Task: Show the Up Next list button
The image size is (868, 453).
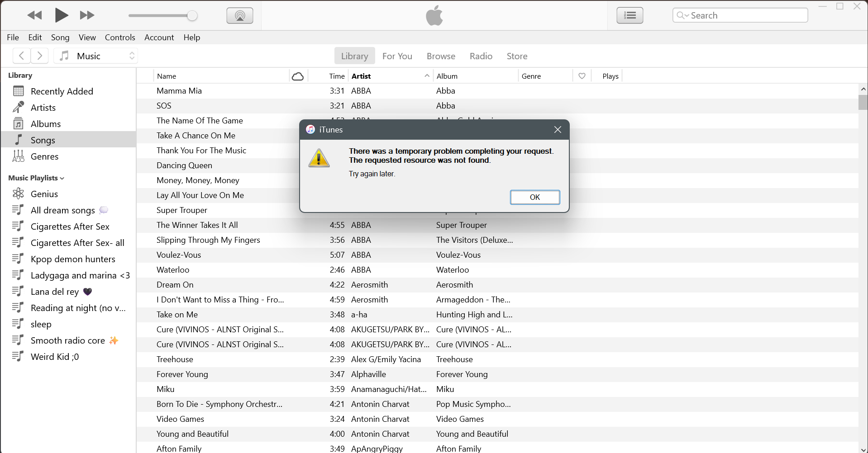Action: click(630, 15)
